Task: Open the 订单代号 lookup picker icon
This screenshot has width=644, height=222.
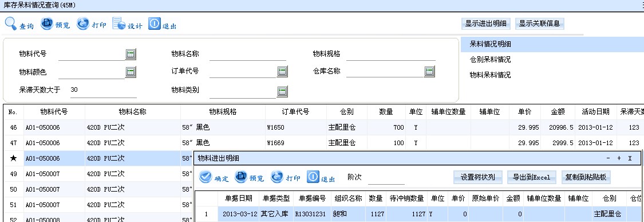Action: coord(282,72)
